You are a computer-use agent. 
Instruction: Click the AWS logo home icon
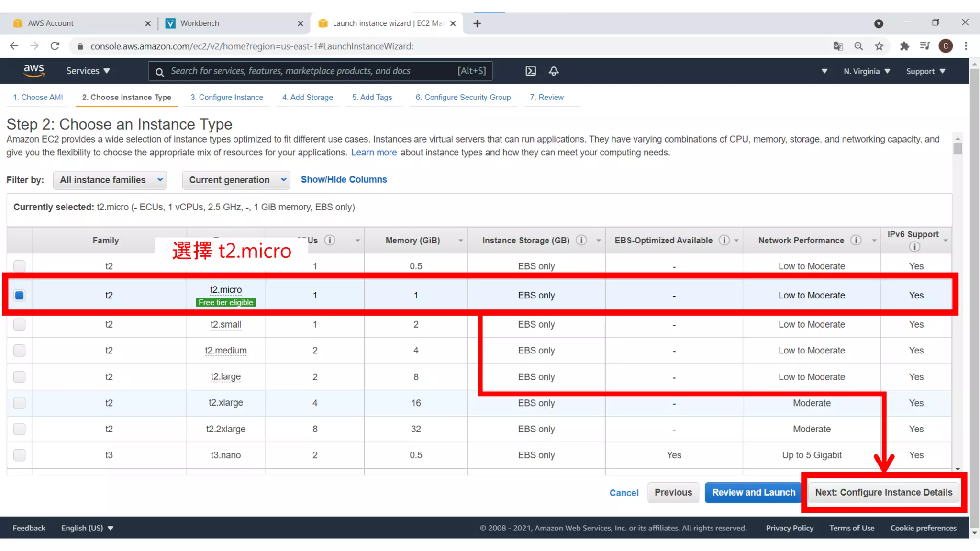tap(34, 71)
